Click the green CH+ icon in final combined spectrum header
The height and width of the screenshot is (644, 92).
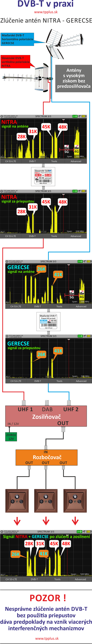pos(79,531)
